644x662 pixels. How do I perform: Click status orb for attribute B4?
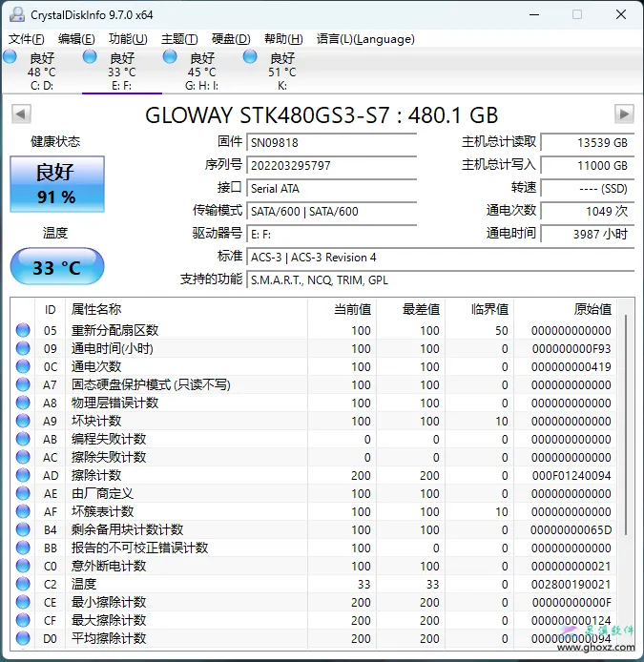tap(23, 529)
